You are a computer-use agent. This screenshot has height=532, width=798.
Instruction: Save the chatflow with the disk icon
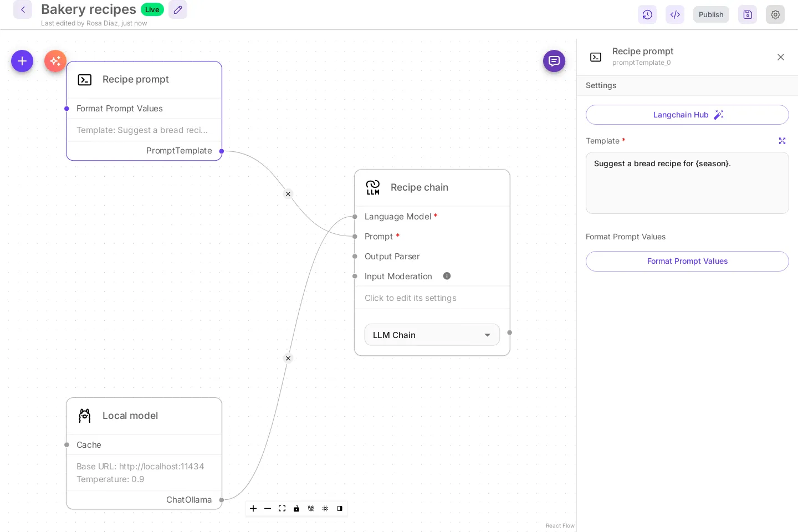[748, 14]
